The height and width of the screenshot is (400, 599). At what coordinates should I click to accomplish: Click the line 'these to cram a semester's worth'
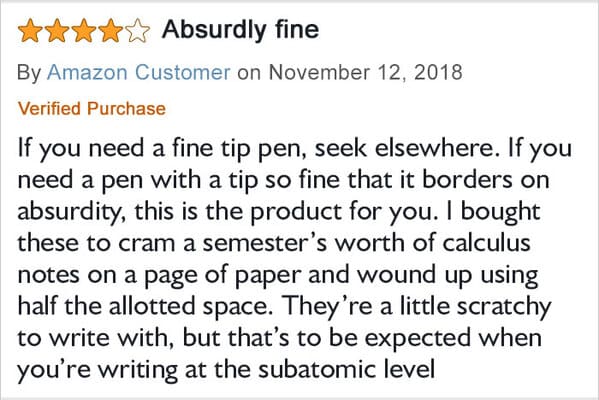coord(274,243)
